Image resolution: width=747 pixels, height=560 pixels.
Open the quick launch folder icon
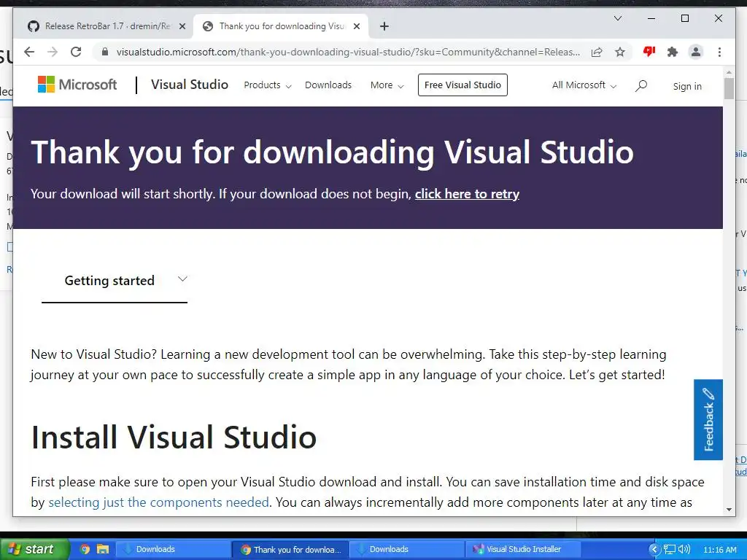103,549
